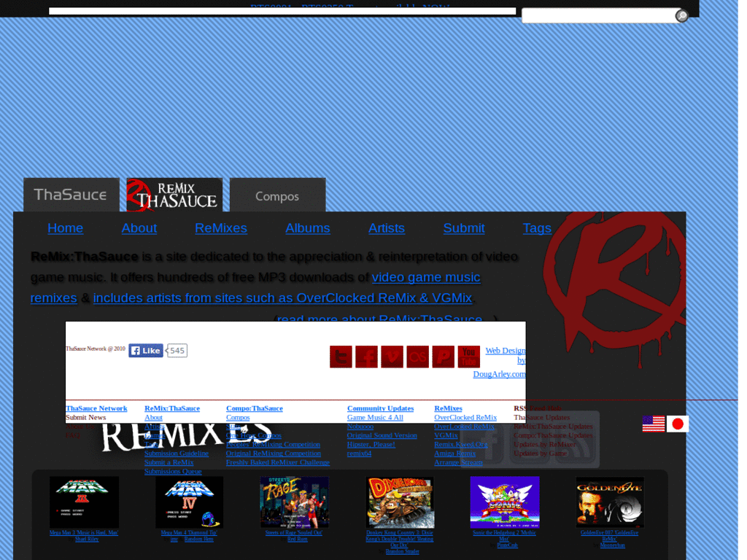Image resolution: width=747 pixels, height=560 pixels.
Task: Open the Sonic 2 cover thumbnail
Action: (x=505, y=502)
